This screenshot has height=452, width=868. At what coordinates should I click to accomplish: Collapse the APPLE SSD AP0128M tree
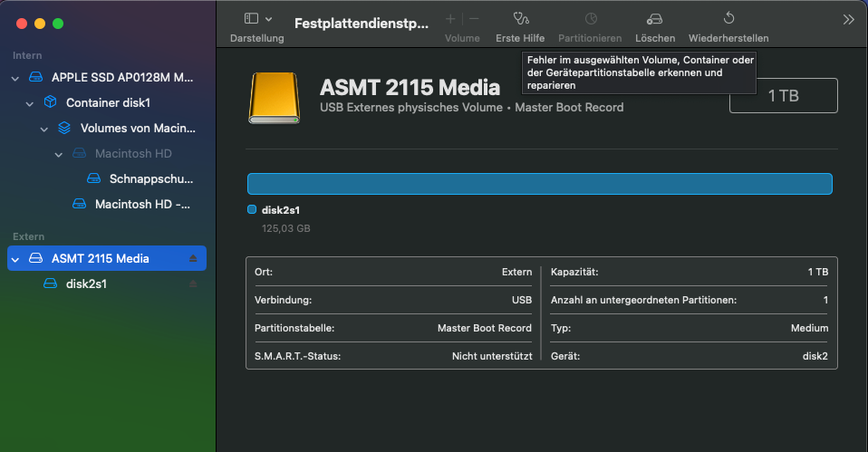pyautogui.click(x=15, y=78)
